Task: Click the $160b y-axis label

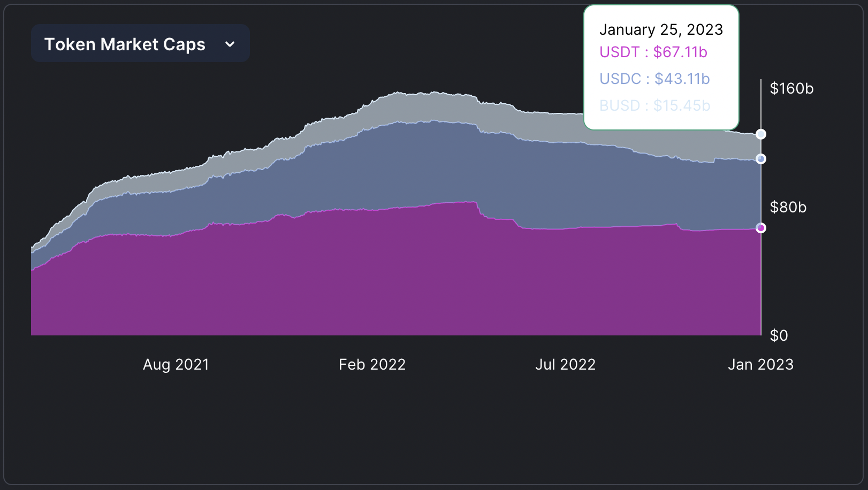Action: tap(791, 88)
